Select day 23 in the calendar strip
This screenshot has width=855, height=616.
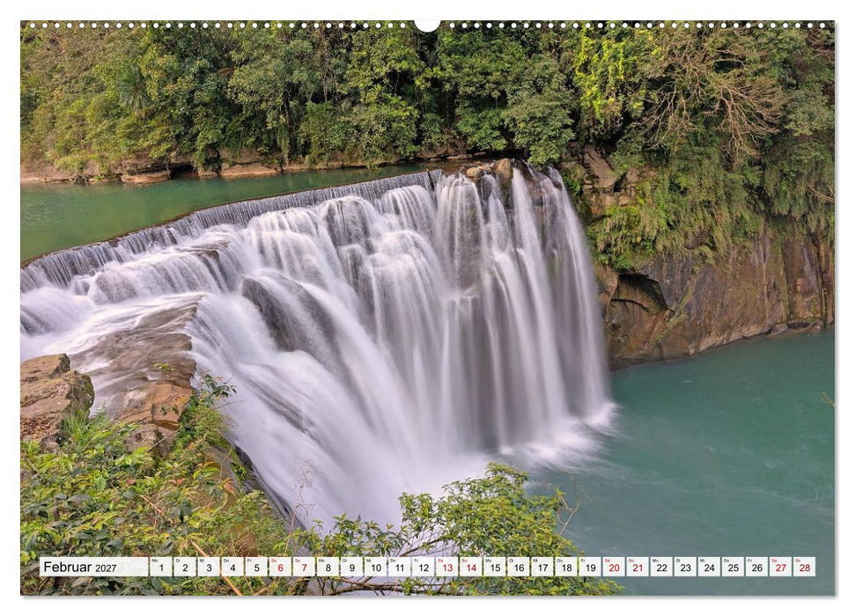686,567
